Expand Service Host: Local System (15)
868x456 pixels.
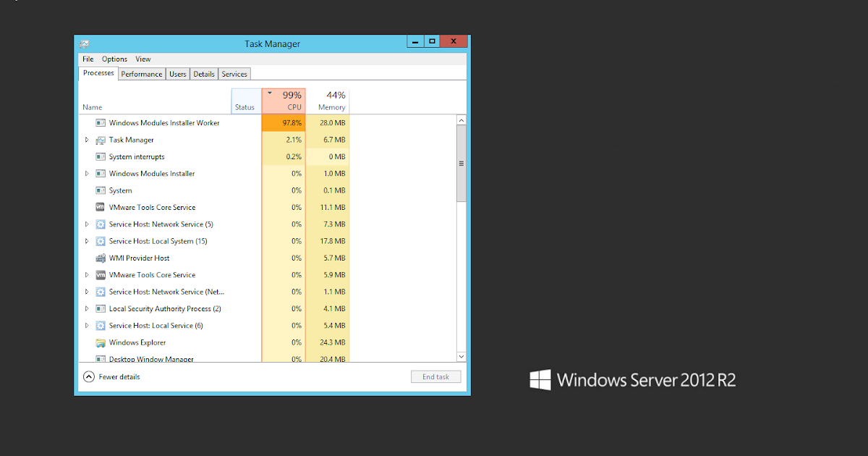pyautogui.click(x=87, y=241)
